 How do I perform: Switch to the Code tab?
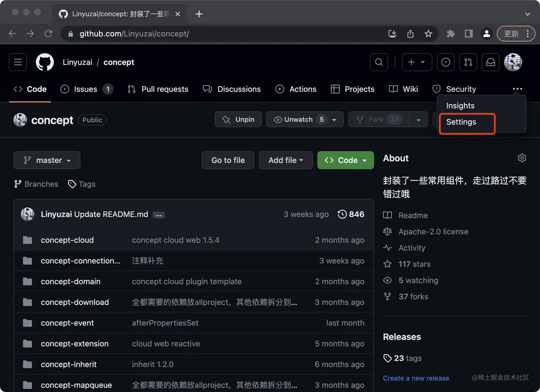(30, 89)
